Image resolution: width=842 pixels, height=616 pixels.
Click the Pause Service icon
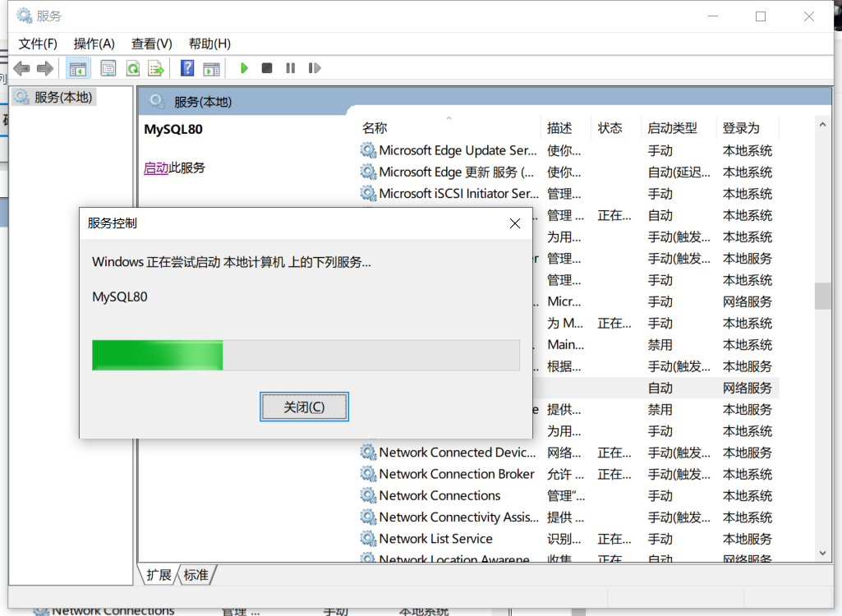[x=291, y=68]
